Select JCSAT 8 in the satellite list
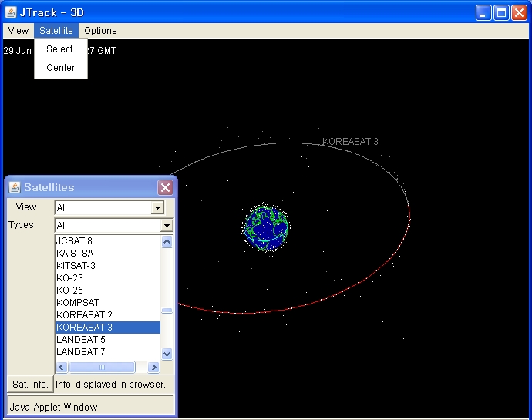Screen dimensions: 532x420 click(x=108, y=241)
